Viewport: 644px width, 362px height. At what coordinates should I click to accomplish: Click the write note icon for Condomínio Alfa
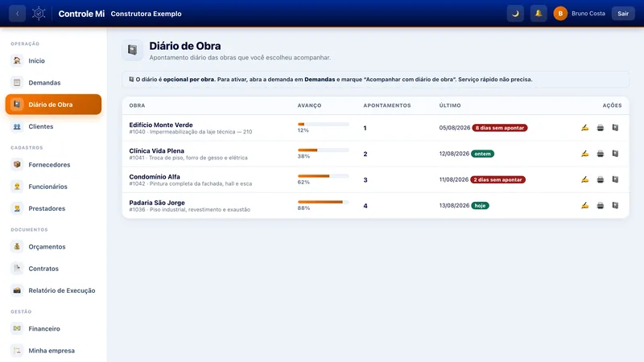point(585,179)
